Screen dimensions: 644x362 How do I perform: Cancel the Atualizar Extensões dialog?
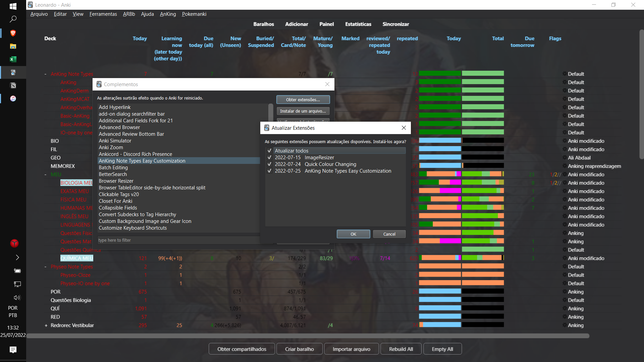(389, 234)
